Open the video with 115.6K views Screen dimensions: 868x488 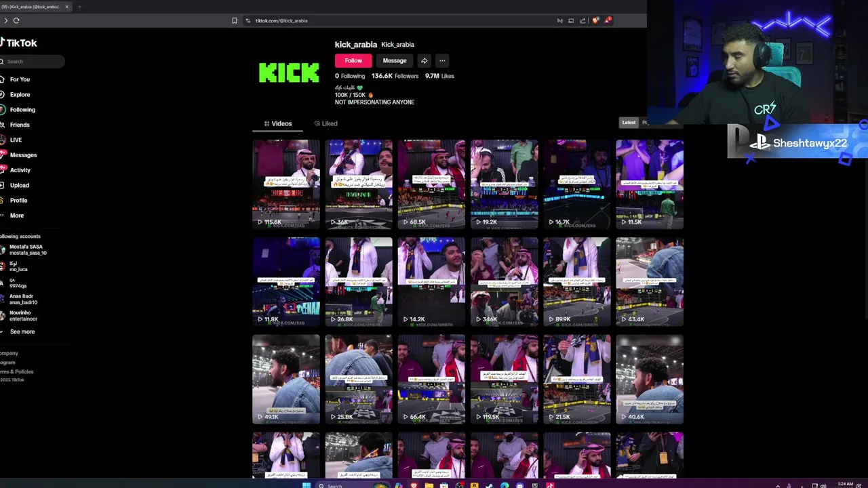point(286,184)
